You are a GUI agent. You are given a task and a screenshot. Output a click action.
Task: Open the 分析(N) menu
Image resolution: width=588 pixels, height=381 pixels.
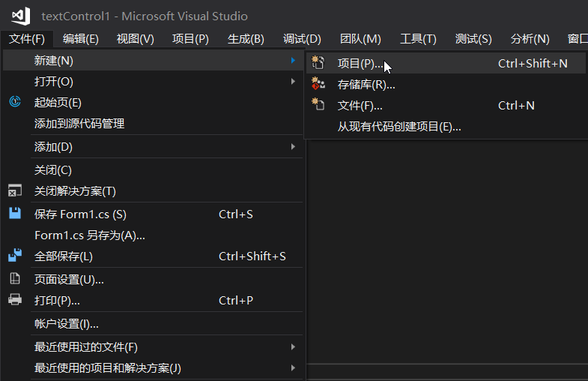pos(530,39)
